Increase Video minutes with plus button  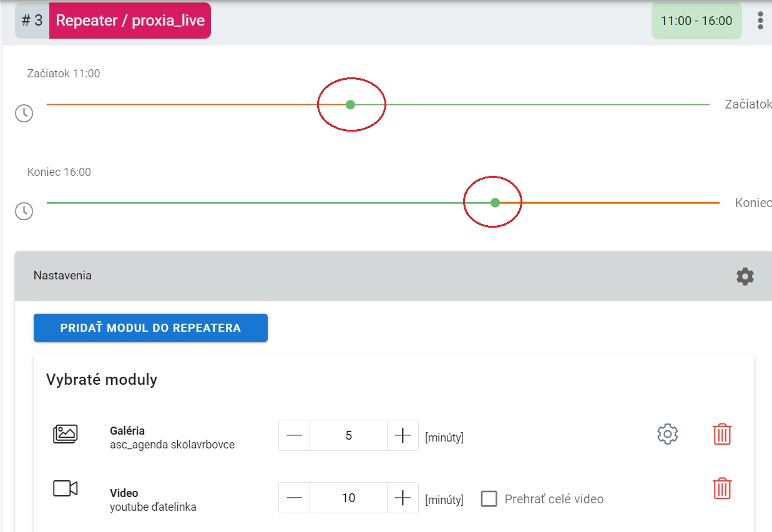click(x=403, y=498)
